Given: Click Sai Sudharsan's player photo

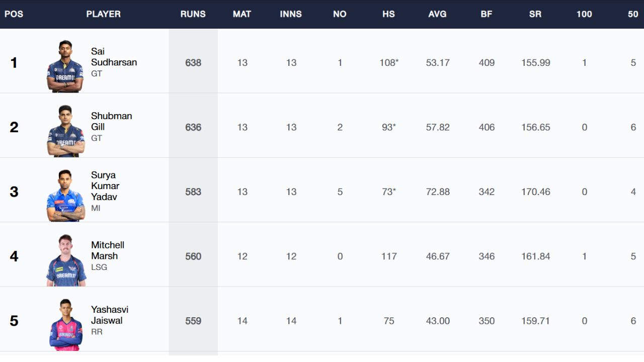Looking at the screenshot, I should click(65, 66).
